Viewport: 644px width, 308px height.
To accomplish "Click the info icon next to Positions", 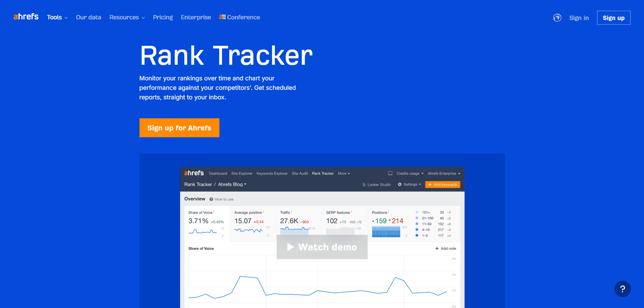I will click(x=388, y=212).
